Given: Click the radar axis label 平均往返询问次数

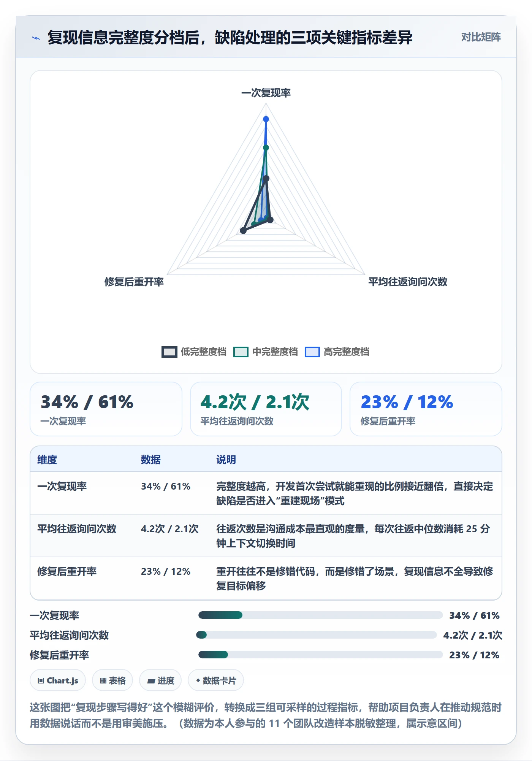Looking at the screenshot, I should coord(408,282).
